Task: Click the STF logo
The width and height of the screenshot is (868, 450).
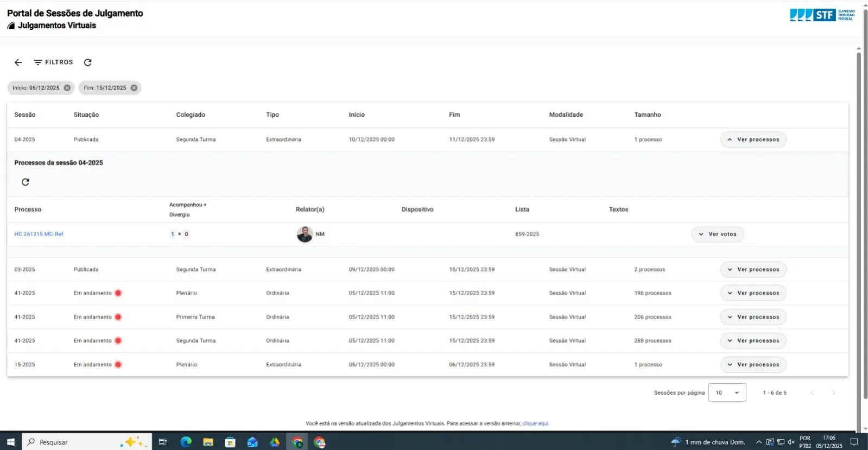Action: point(822,15)
